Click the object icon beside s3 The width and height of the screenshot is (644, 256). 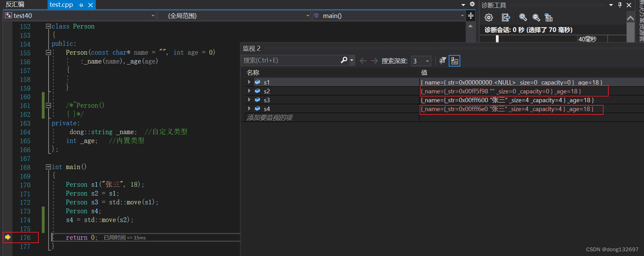(x=257, y=100)
